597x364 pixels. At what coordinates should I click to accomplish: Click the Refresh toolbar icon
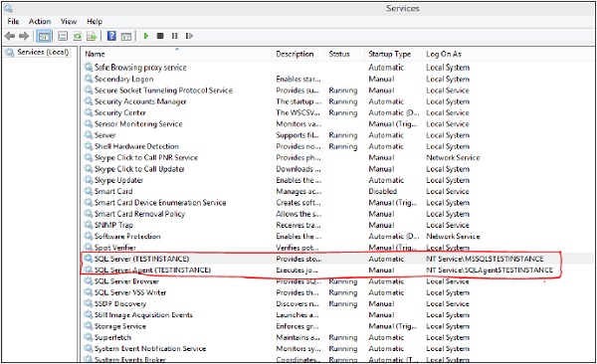[78, 36]
